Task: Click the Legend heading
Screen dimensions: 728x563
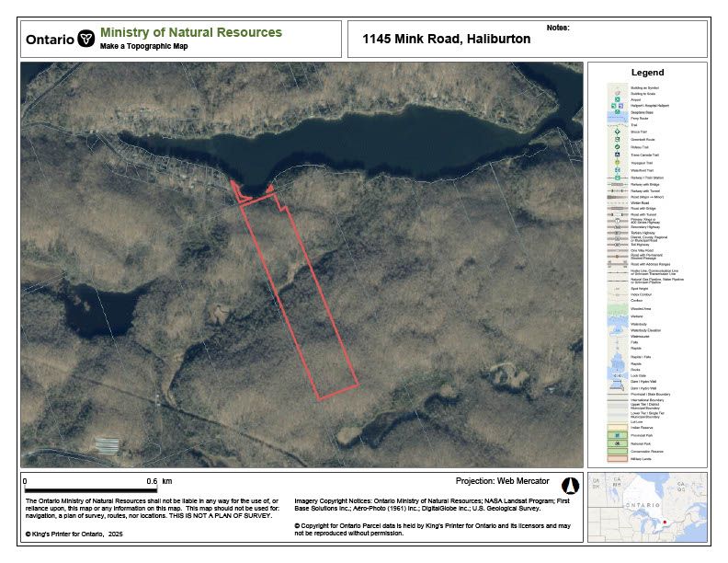Action: click(x=647, y=73)
